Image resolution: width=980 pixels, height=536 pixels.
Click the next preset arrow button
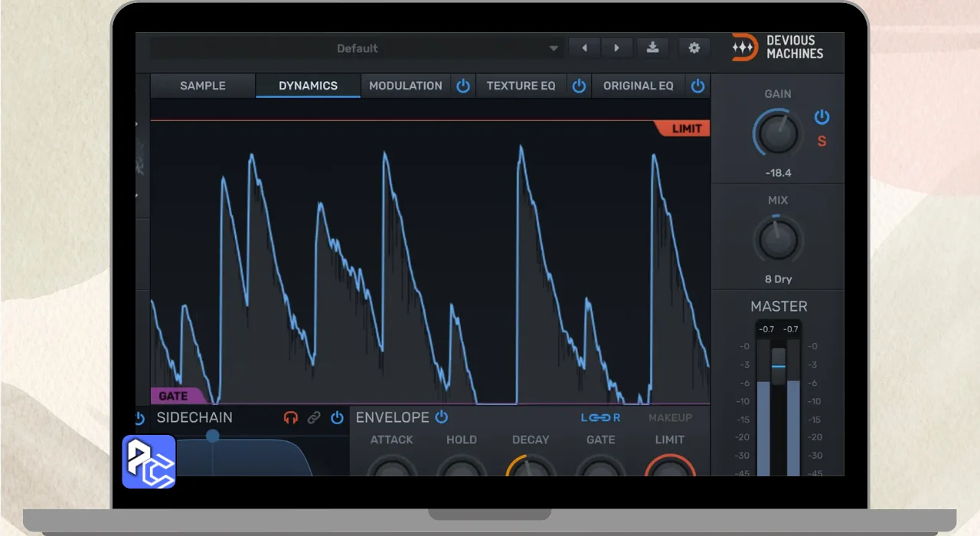coord(616,48)
